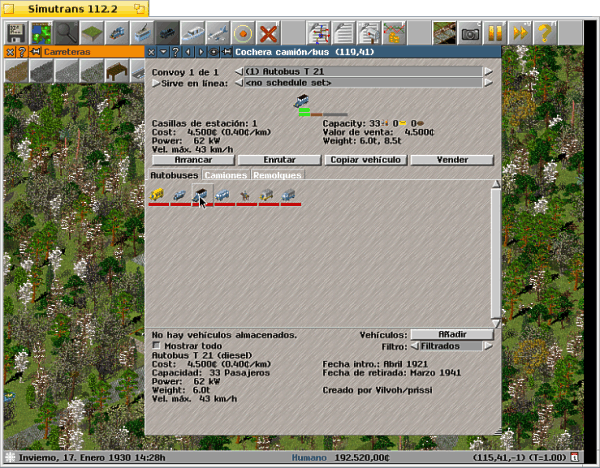The image size is (600, 468).
Task: Click right arrow on the Filtro selector
Action: click(x=488, y=345)
